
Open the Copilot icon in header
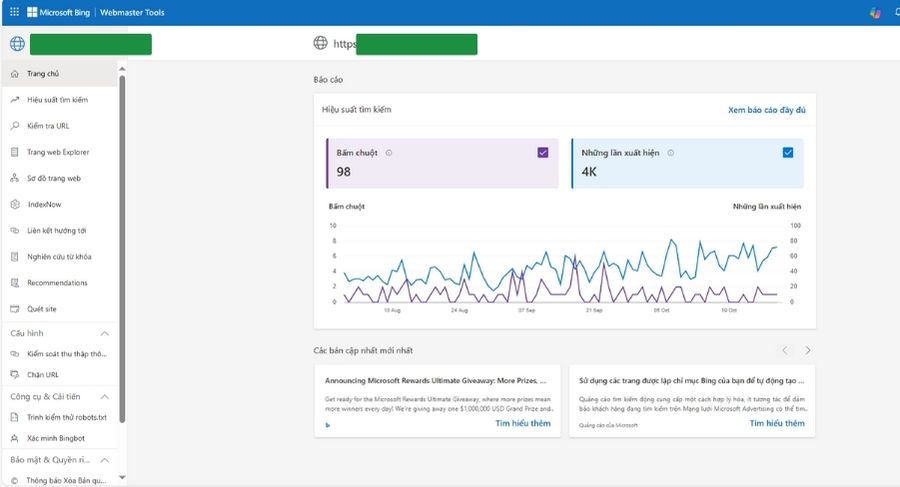pos(875,13)
